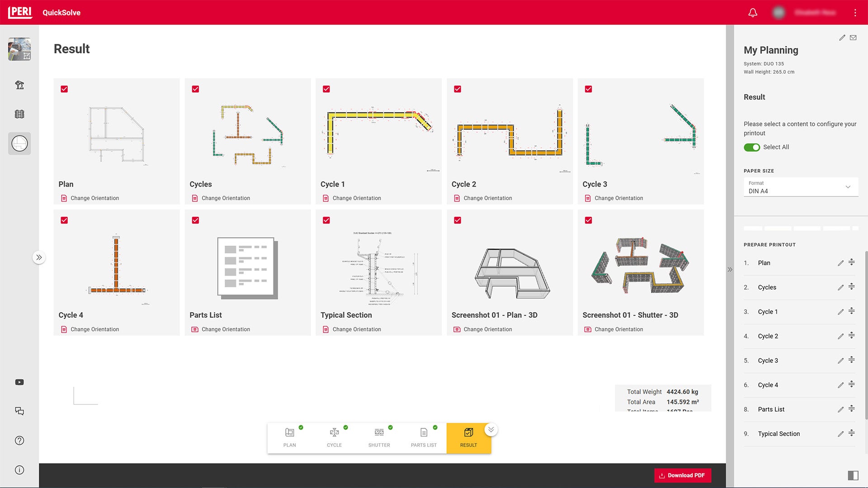Edit the Typical Section printout entry
This screenshot has height=488, width=868.
pos(840,433)
